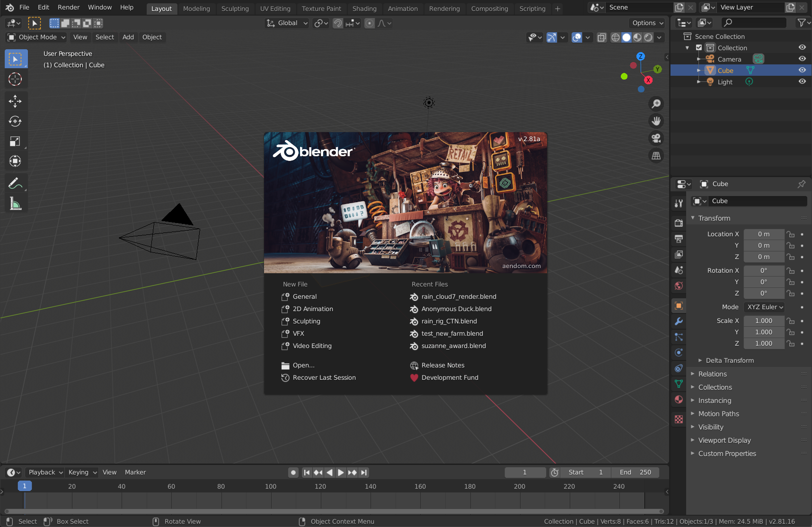812x527 pixels.
Task: Click the End frame field
Action: (x=635, y=473)
